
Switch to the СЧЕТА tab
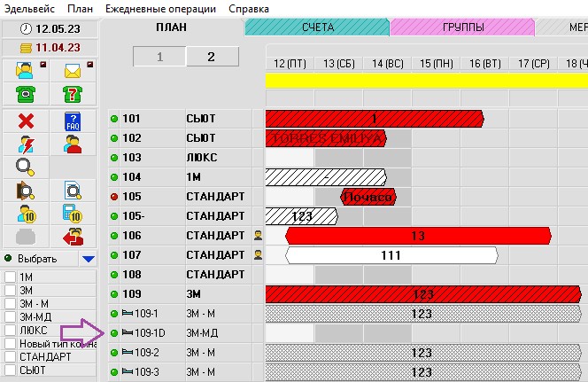pyautogui.click(x=317, y=27)
